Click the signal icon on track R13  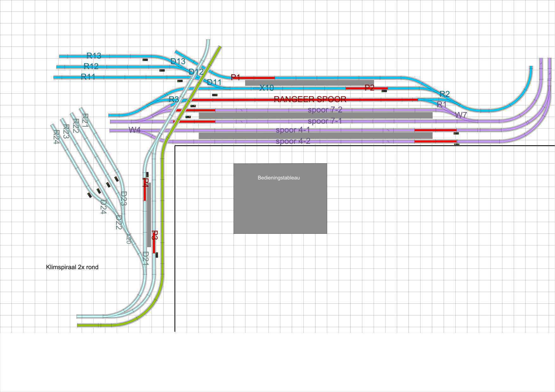[145, 60]
